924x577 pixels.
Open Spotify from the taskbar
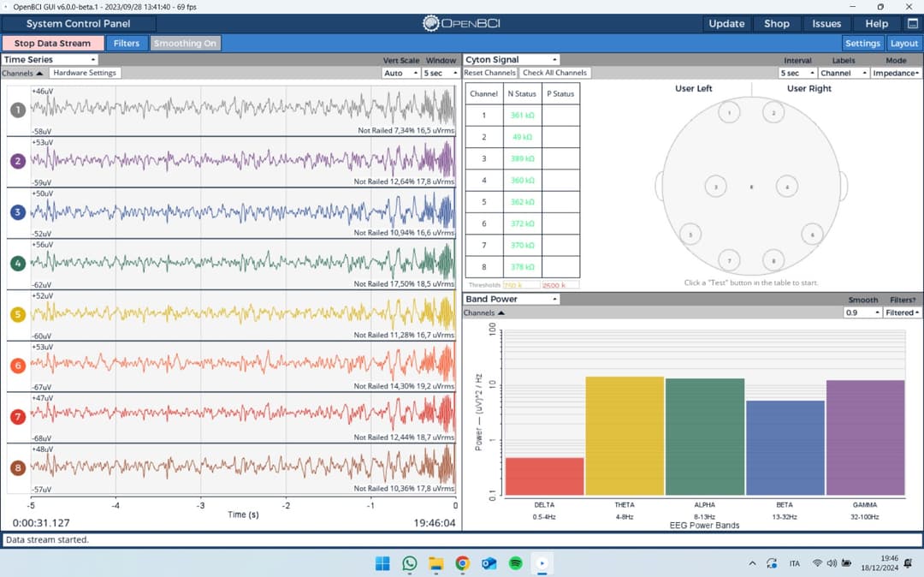click(x=515, y=563)
